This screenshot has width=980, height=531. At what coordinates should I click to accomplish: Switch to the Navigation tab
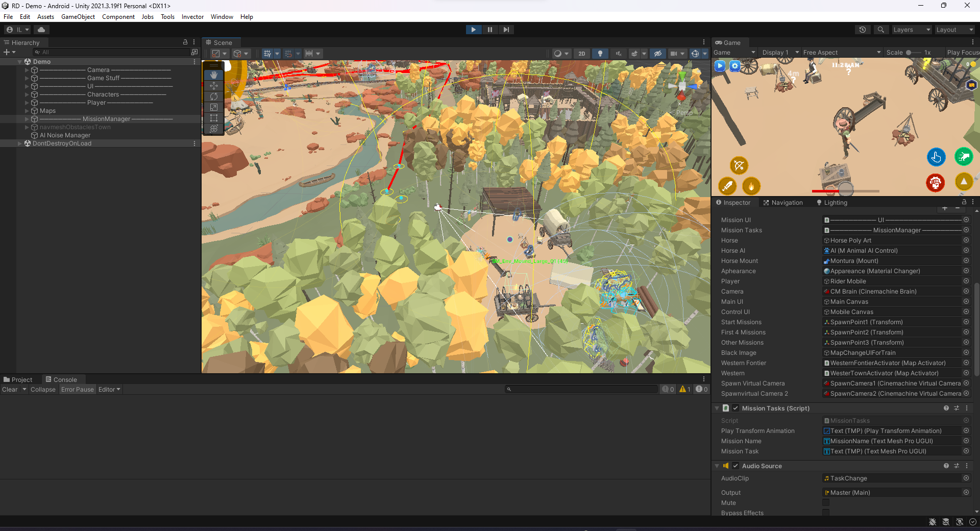783,203
